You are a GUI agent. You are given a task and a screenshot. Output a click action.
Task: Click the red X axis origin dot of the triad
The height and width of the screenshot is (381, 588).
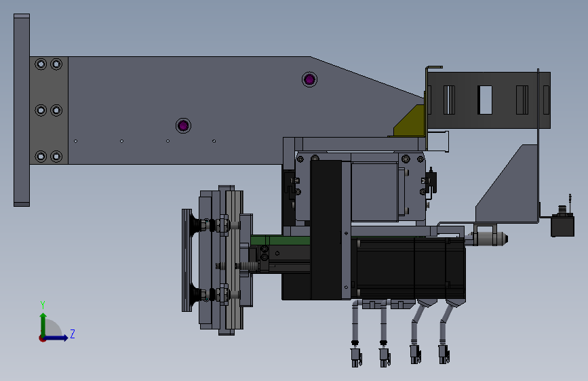42,339
